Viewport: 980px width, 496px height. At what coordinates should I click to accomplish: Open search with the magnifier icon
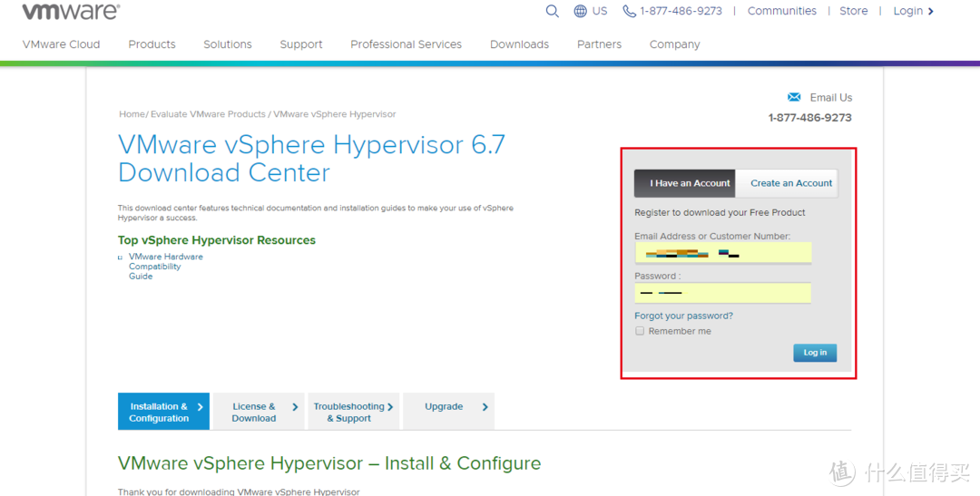pyautogui.click(x=552, y=11)
